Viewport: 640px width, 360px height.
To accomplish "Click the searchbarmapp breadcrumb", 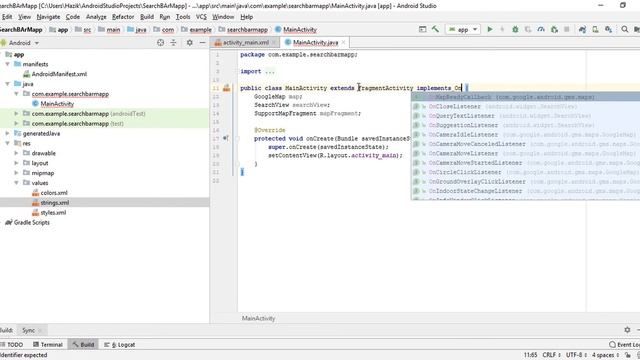I will [x=243, y=29].
